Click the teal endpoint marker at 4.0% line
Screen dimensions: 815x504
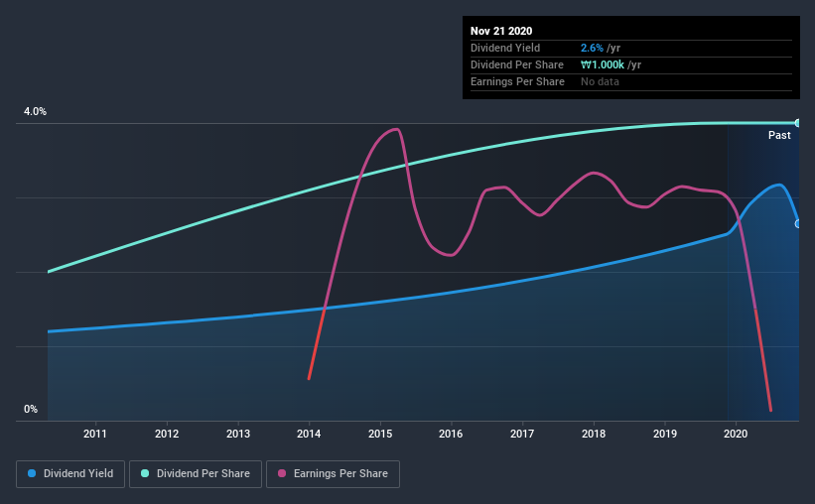[x=797, y=123]
